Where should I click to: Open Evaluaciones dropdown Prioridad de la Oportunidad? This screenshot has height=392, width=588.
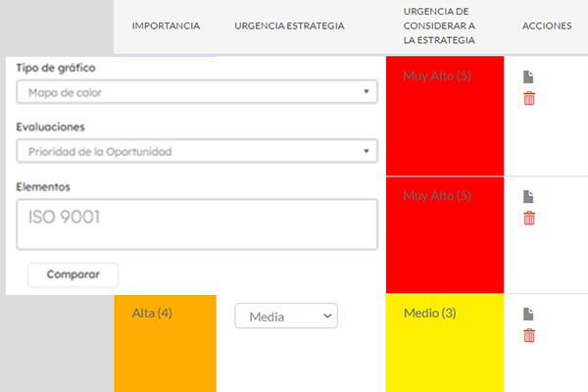click(197, 151)
